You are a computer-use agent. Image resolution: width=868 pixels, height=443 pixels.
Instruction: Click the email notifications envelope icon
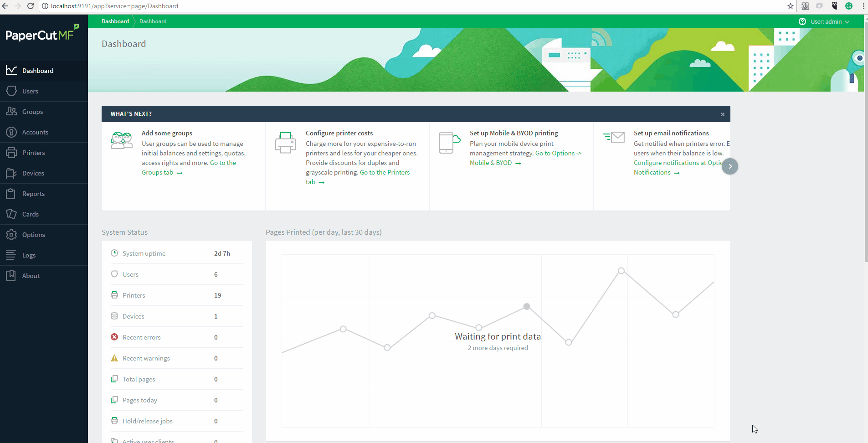614,137
